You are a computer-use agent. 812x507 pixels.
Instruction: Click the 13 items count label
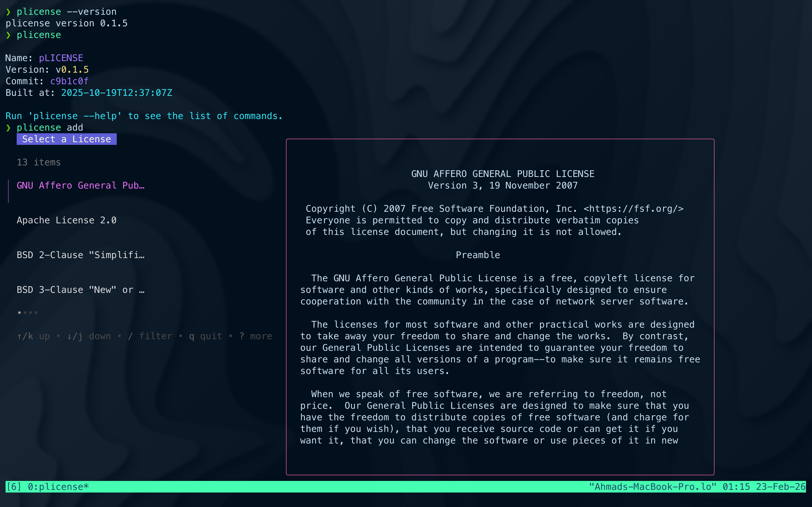39,162
